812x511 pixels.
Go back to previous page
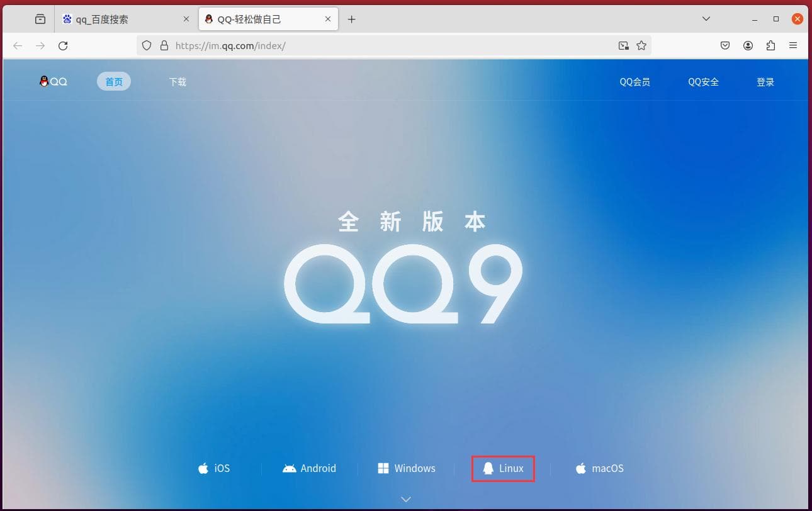click(18, 45)
